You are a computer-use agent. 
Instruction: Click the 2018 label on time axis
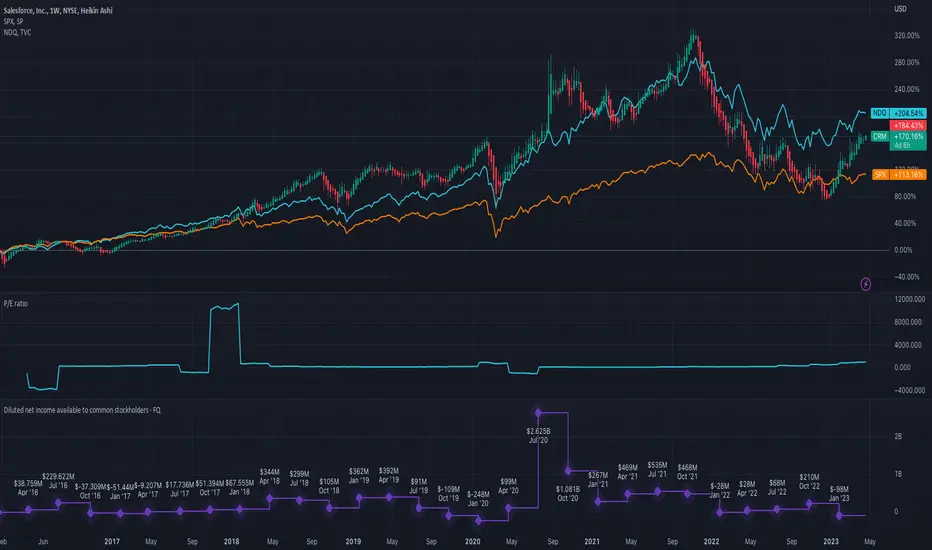click(231, 542)
